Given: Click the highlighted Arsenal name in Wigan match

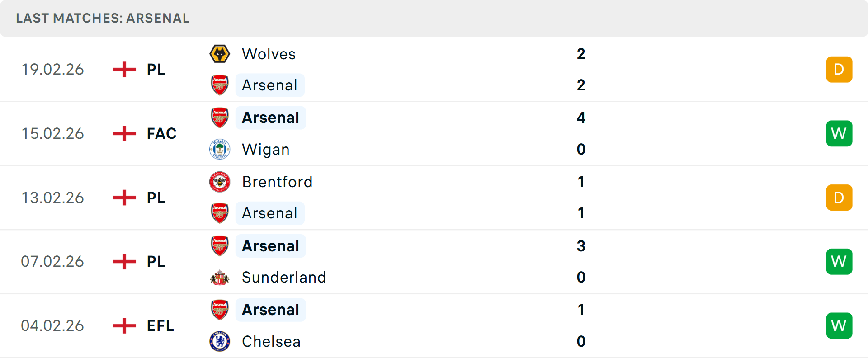Looking at the screenshot, I should coord(270,118).
